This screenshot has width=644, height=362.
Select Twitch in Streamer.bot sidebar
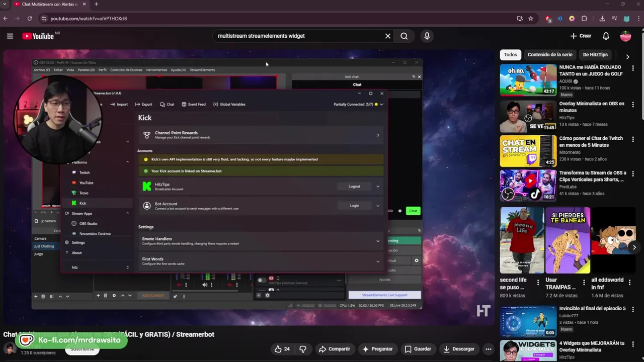pos(84,172)
